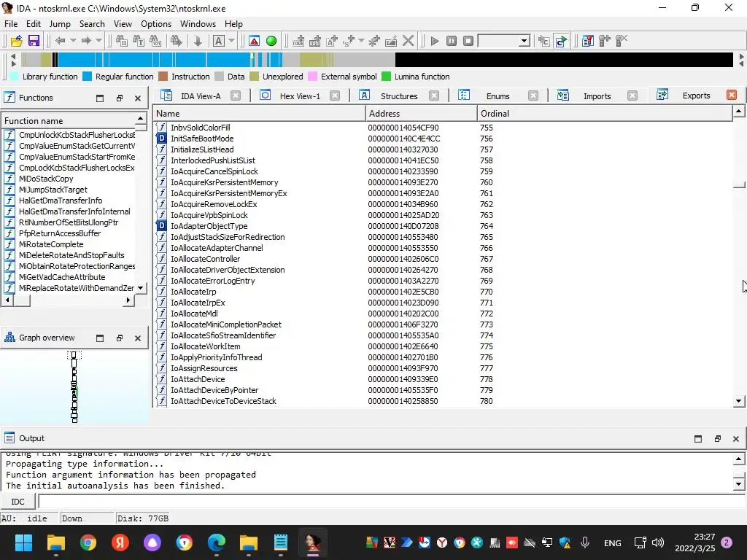The width and height of the screenshot is (747, 560).
Task: Click the create data icon
Action: (x=315, y=41)
